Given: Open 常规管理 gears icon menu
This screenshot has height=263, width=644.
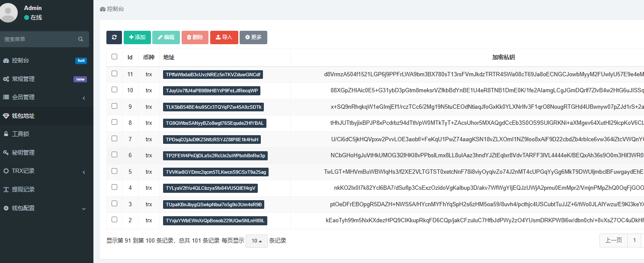Looking at the screenshot, I should (x=6, y=79).
